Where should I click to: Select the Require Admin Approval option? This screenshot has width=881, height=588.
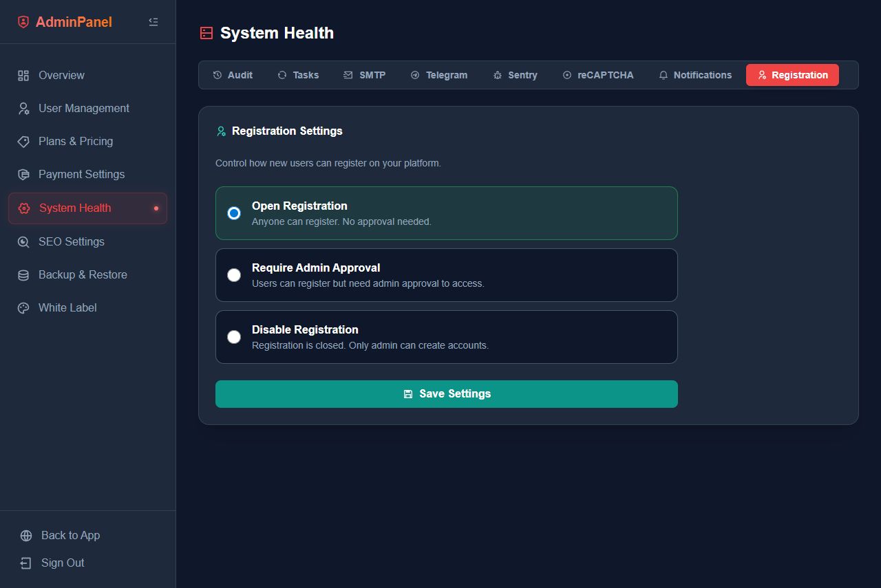click(234, 275)
